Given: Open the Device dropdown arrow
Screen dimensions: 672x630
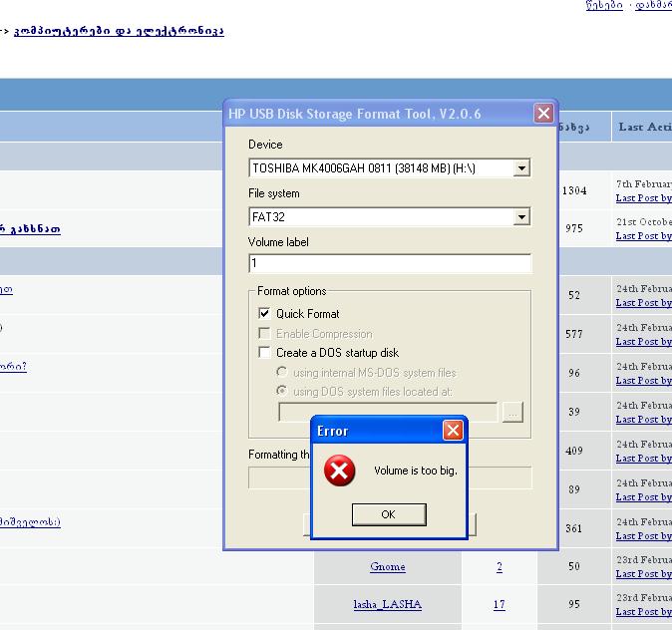Looking at the screenshot, I should tap(521, 168).
